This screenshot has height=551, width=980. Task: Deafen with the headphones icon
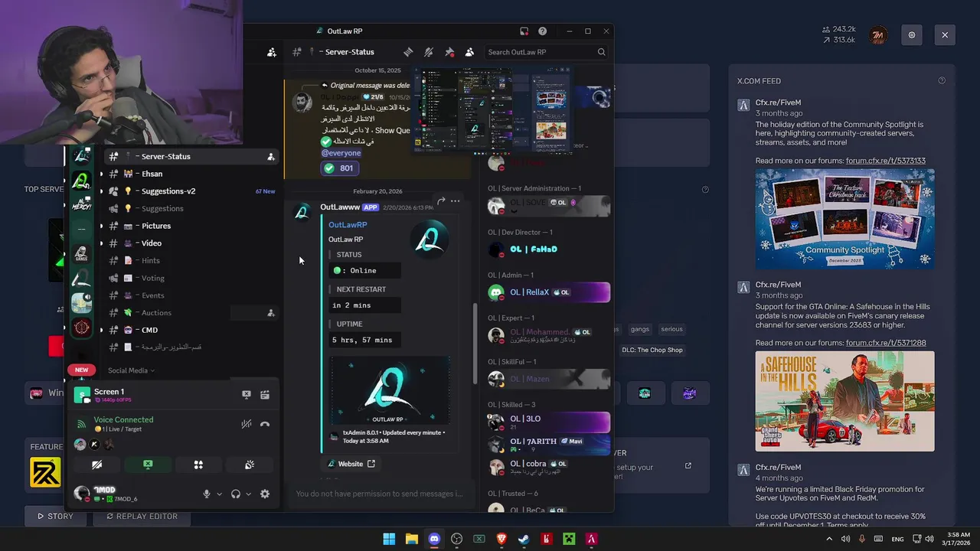point(236,494)
